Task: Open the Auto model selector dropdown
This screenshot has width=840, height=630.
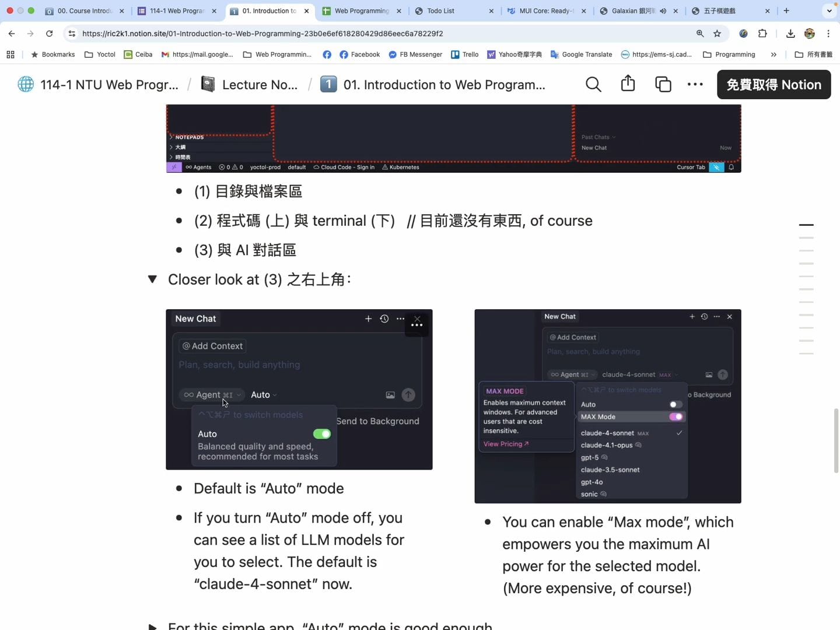Action: 262,395
